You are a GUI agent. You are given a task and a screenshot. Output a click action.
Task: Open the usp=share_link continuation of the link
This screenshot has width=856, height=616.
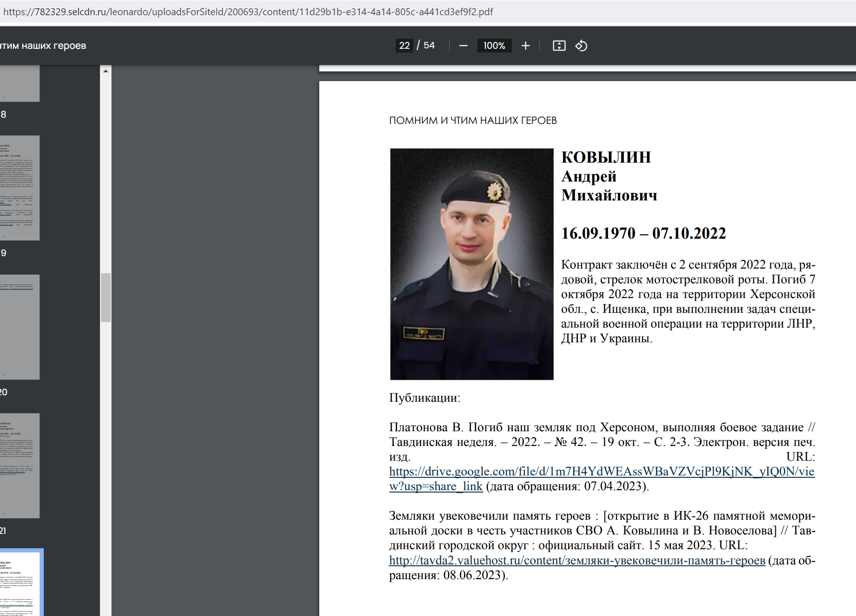[436, 486]
